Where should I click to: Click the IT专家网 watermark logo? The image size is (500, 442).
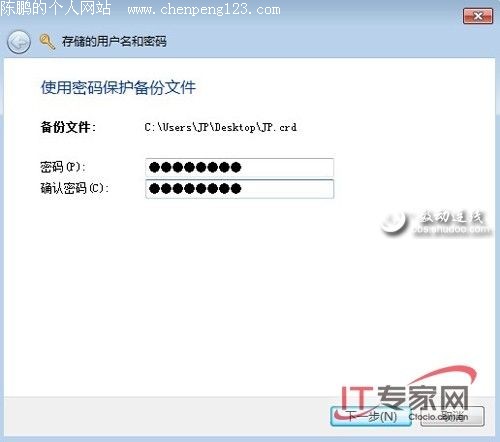point(405,397)
